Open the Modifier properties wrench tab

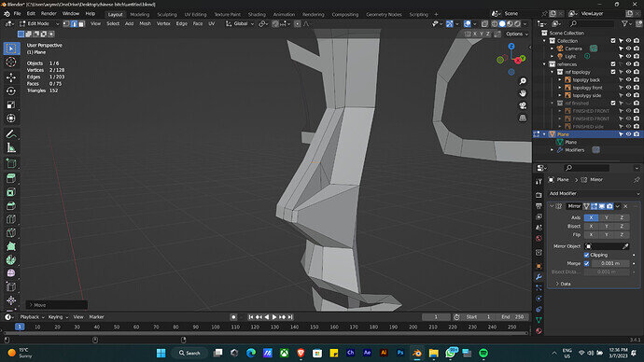(x=539, y=277)
